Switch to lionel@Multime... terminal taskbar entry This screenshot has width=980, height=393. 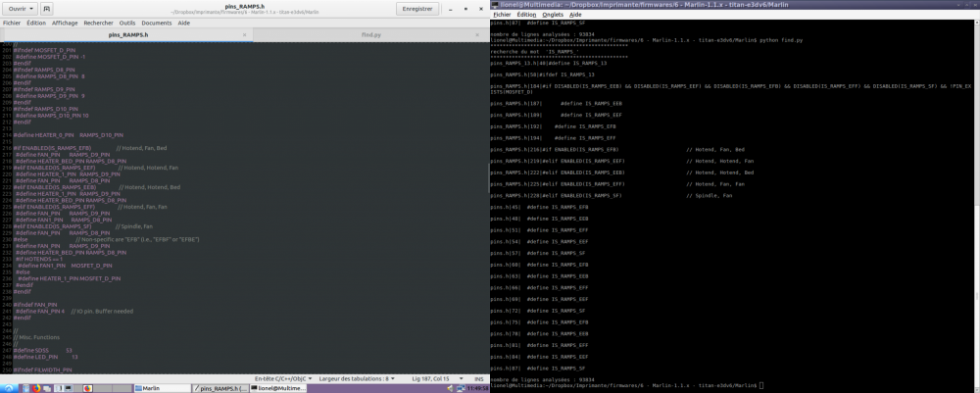click(278, 388)
